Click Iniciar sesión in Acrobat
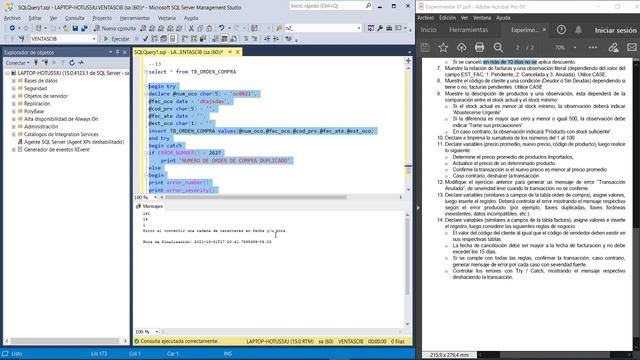Image resolution: width=640 pixels, height=360 pixels. pyautogui.click(x=615, y=30)
